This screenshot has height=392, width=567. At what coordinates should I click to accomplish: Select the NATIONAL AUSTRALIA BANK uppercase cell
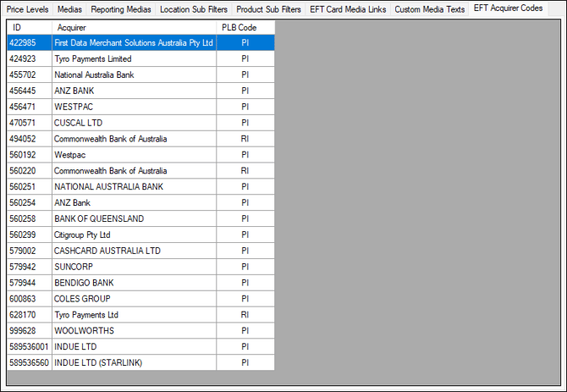pyautogui.click(x=135, y=186)
